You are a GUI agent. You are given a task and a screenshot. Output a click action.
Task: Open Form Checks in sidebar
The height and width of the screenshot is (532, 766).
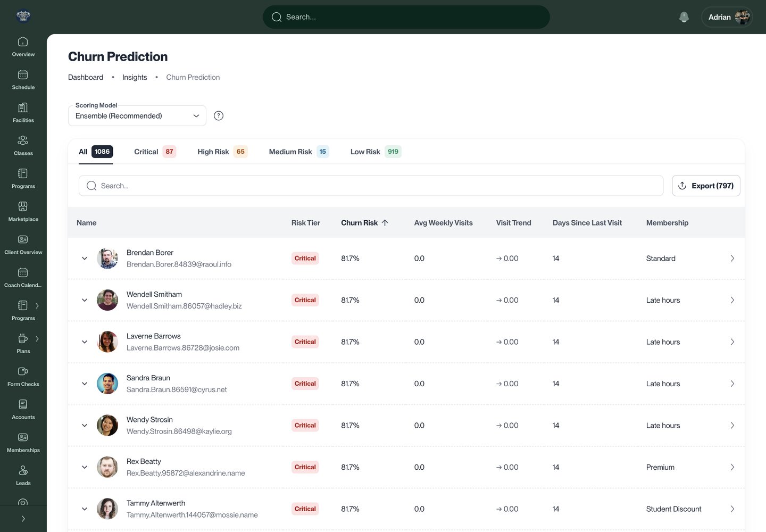(x=23, y=377)
